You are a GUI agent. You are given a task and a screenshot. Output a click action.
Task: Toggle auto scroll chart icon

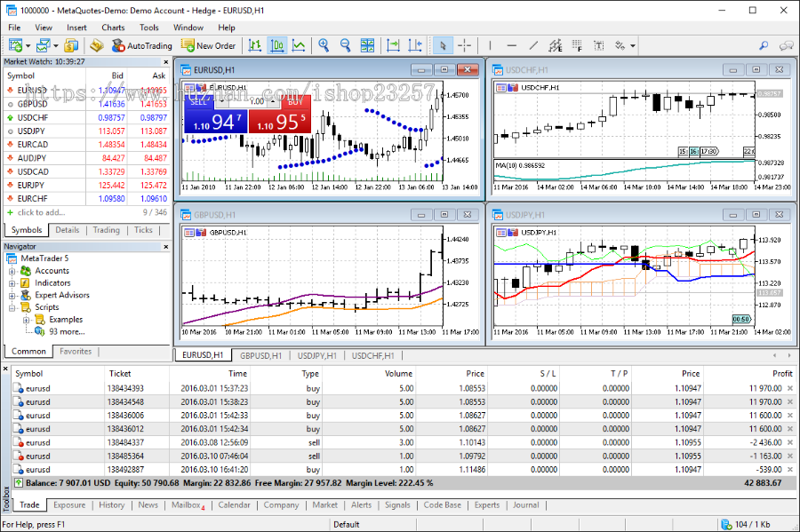click(394, 46)
